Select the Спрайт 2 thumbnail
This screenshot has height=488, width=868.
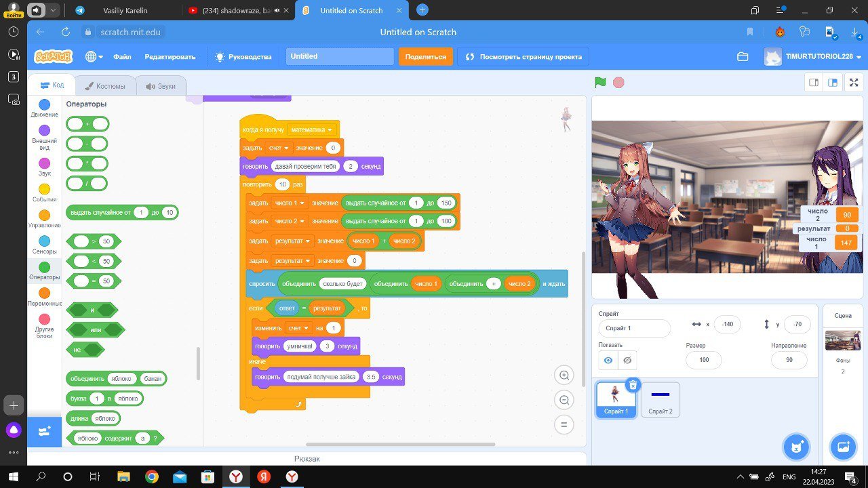pyautogui.click(x=660, y=400)
